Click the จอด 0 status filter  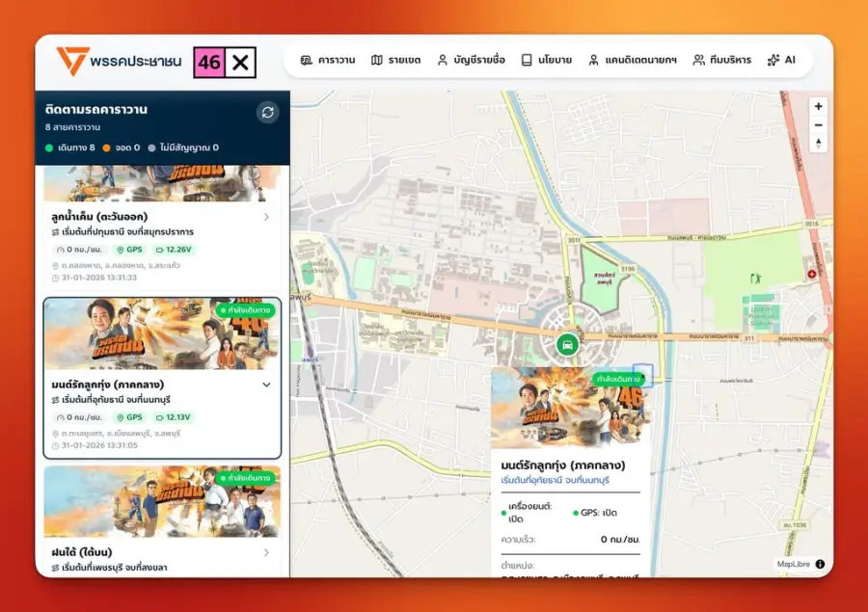[x=122, y=147]
